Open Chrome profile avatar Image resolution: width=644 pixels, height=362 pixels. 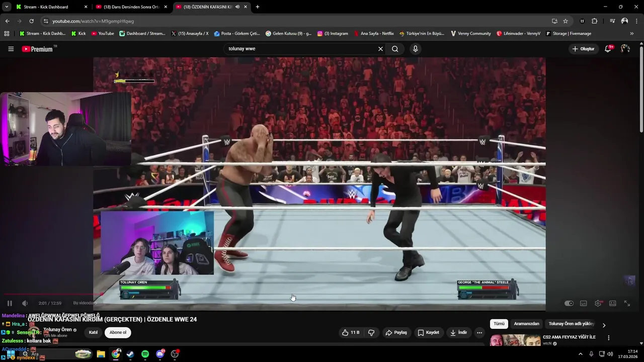(x=624, y=21)
